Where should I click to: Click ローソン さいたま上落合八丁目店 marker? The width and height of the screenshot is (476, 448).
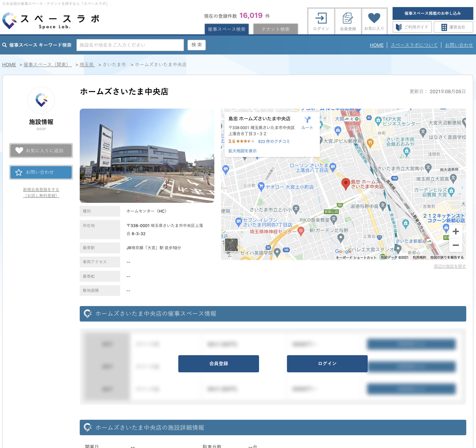pyautogui.click(x=333, y=167)
